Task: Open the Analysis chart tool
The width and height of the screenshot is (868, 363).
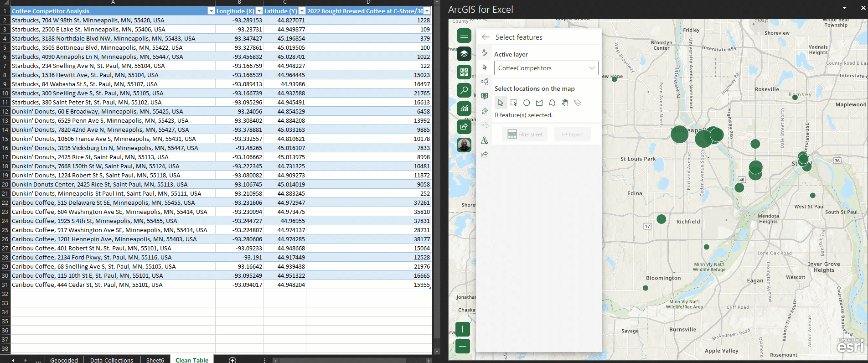Action: coord(464,109)
